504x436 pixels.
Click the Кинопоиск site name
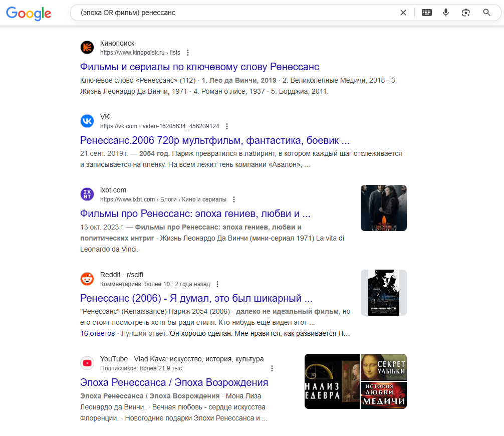click(x=117, y=43)
